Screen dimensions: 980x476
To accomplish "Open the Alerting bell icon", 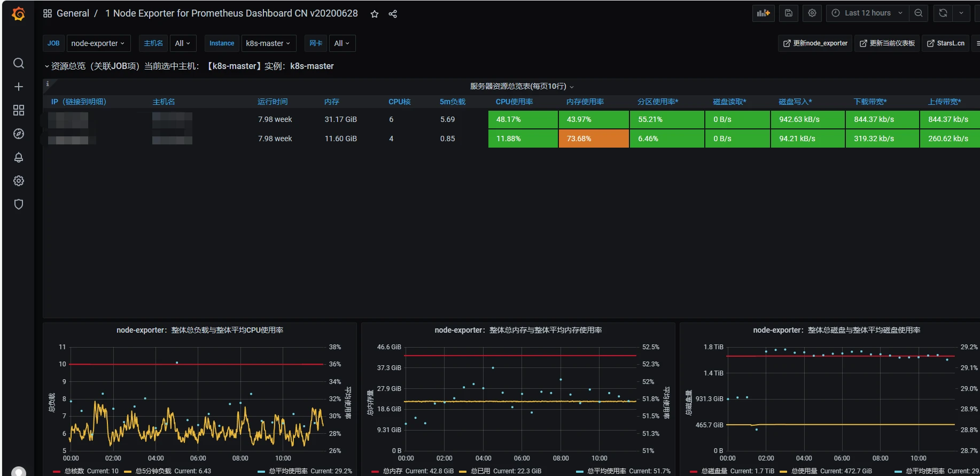I will click(x=19, y=157).
